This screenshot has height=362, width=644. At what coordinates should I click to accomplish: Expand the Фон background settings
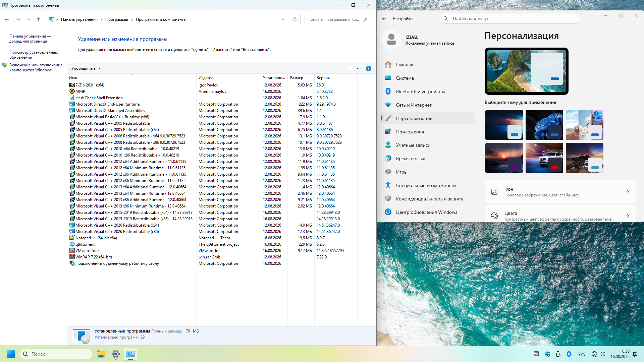click(560, 192)
